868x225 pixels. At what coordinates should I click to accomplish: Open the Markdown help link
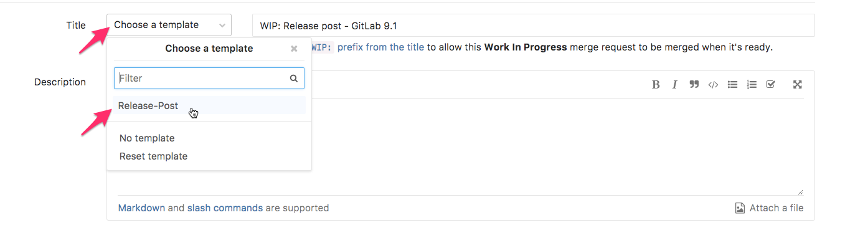click(141, 208)
